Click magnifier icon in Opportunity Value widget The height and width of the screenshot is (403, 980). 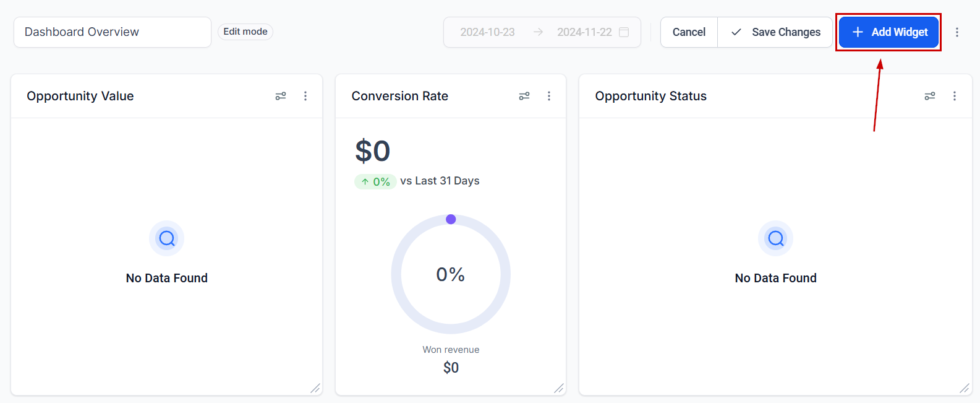point(167,238)
